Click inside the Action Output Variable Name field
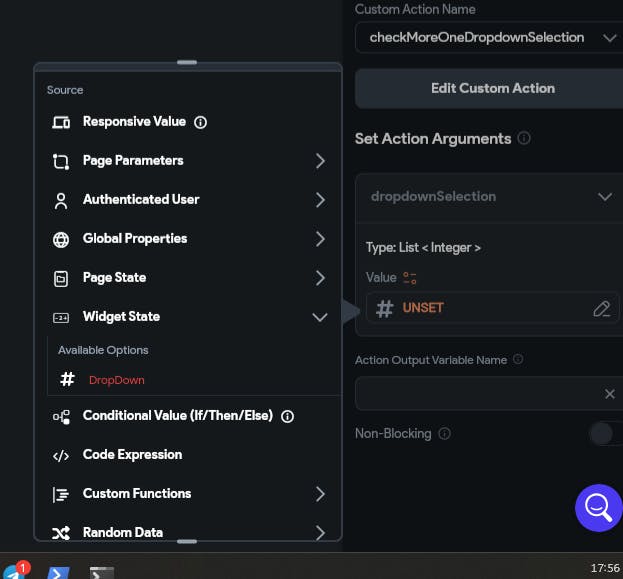Viewport: 623px width, 579px height. click(x=478, y=394)
